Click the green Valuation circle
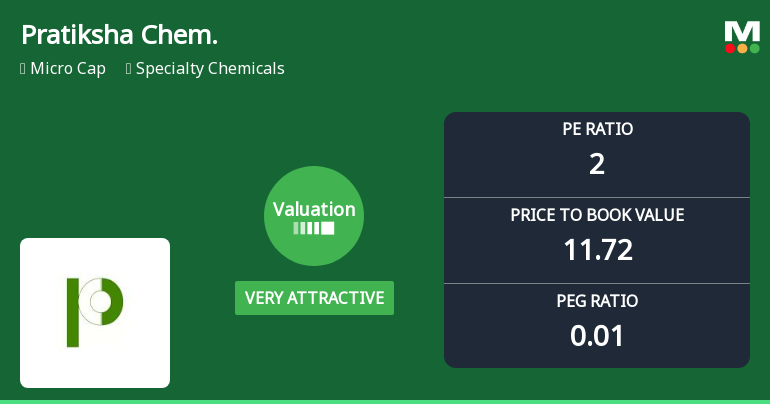This screenshot has width=770, height=404. (x=314, y=216)
